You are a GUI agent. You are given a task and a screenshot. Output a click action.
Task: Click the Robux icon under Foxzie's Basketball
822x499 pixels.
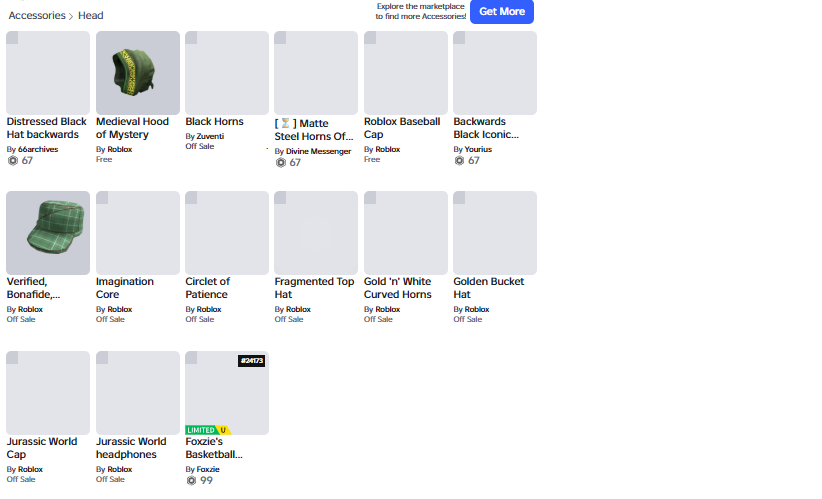[191, 481]
